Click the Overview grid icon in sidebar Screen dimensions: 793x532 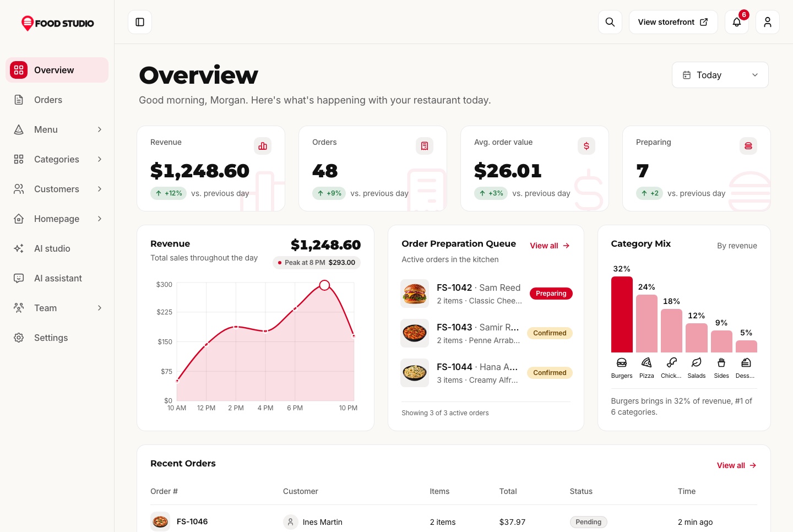[x=19, y=70]
